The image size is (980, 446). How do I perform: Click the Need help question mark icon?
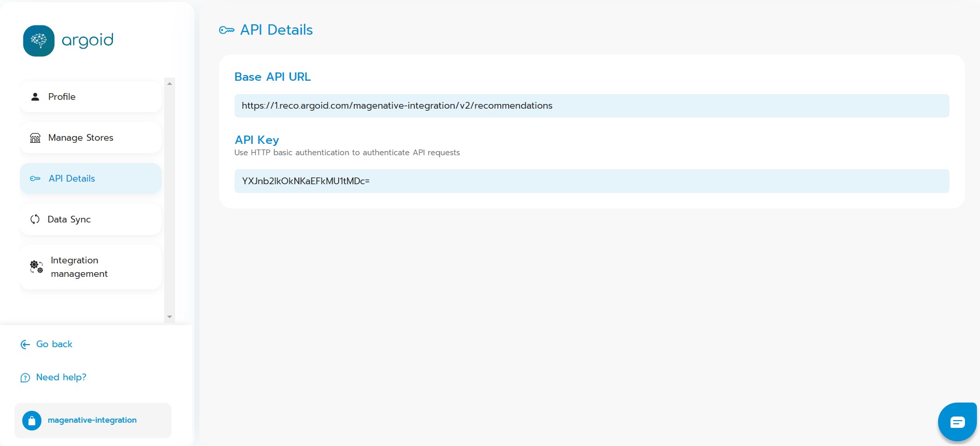(25, 378)
